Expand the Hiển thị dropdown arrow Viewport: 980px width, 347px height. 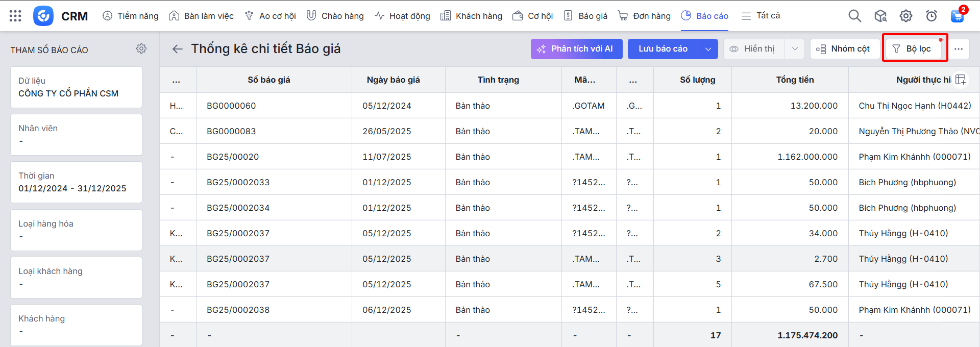tap(795, 49)
